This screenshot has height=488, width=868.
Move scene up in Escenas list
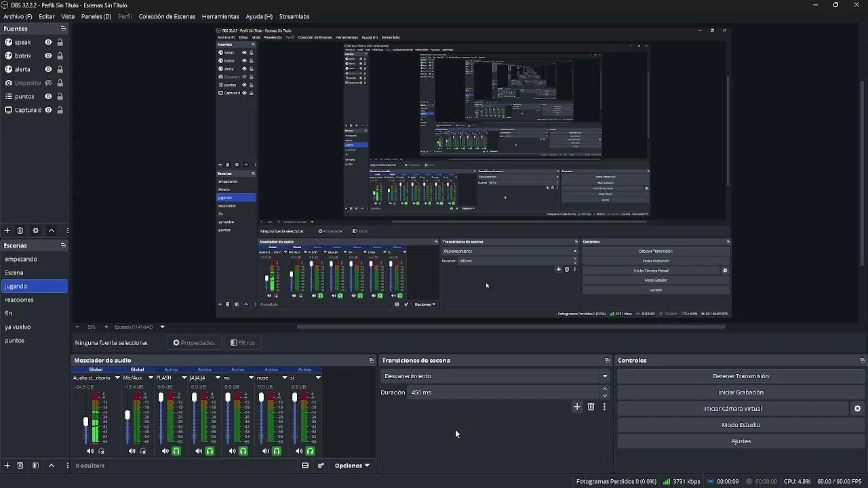click(x=52, y=466)
